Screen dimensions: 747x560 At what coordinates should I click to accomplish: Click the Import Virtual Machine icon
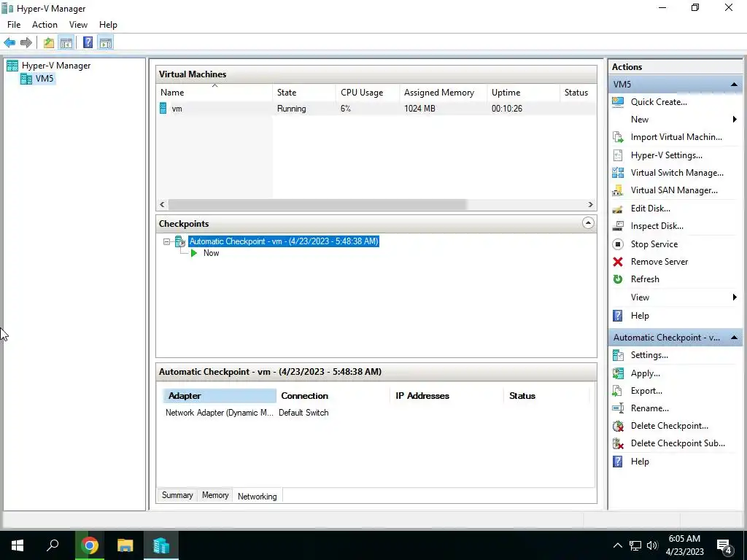[x=618, y=137]
